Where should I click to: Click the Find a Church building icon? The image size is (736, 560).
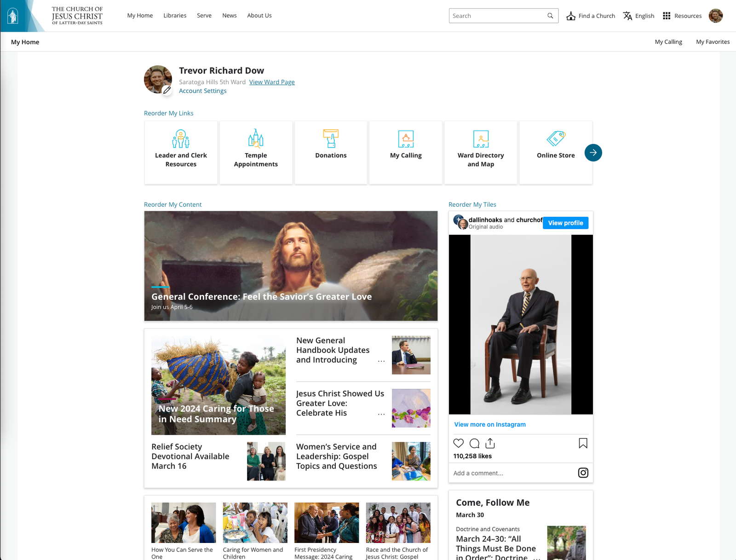pos(571,16)
